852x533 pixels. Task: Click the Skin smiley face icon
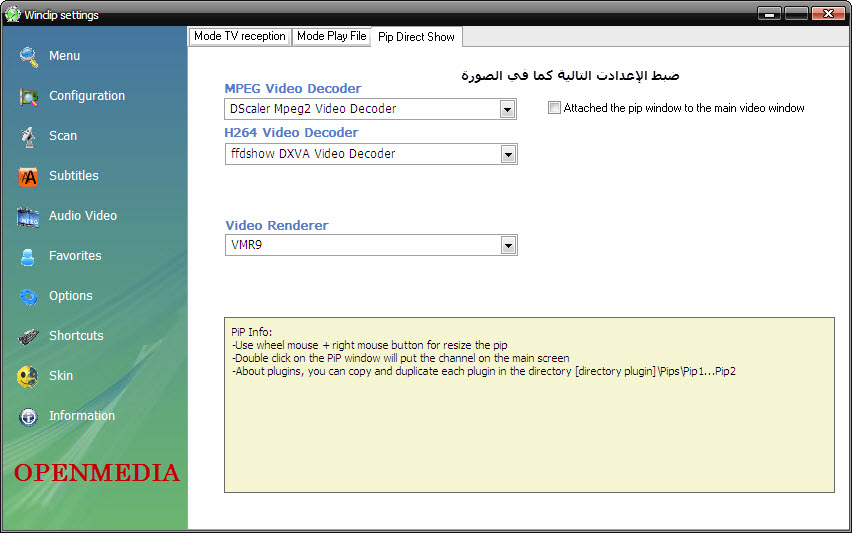(x=27, y=377)
